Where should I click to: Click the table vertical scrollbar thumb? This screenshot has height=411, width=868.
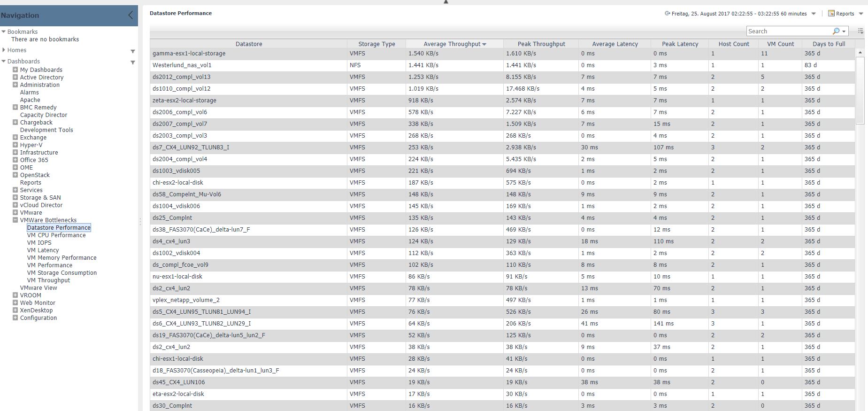coord(860,90)
